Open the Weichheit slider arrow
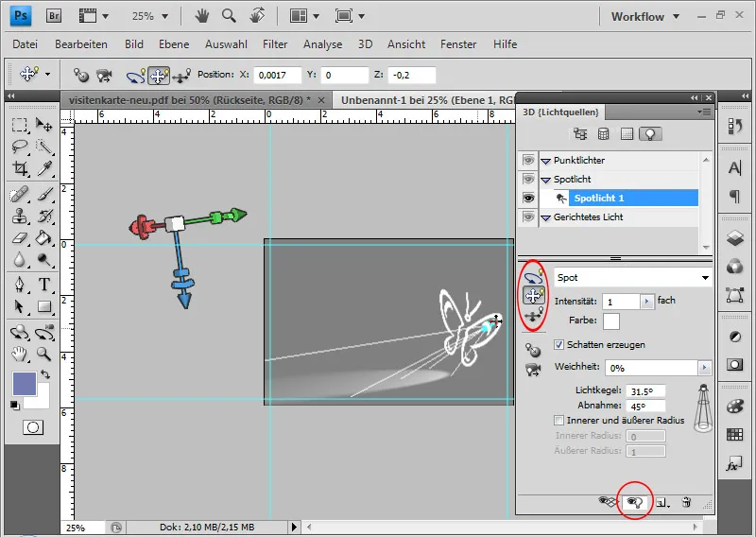The height and width of the screenshot is (537, 756). tap(705, 368)
